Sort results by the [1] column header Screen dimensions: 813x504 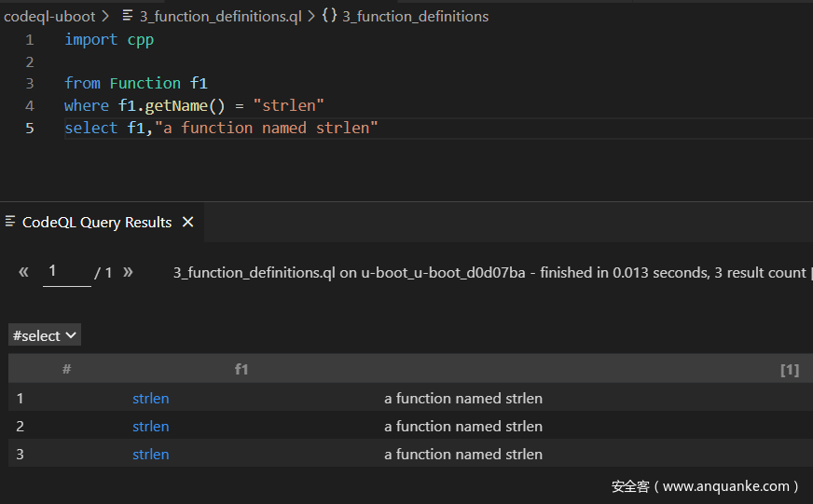tap(789, 370)
